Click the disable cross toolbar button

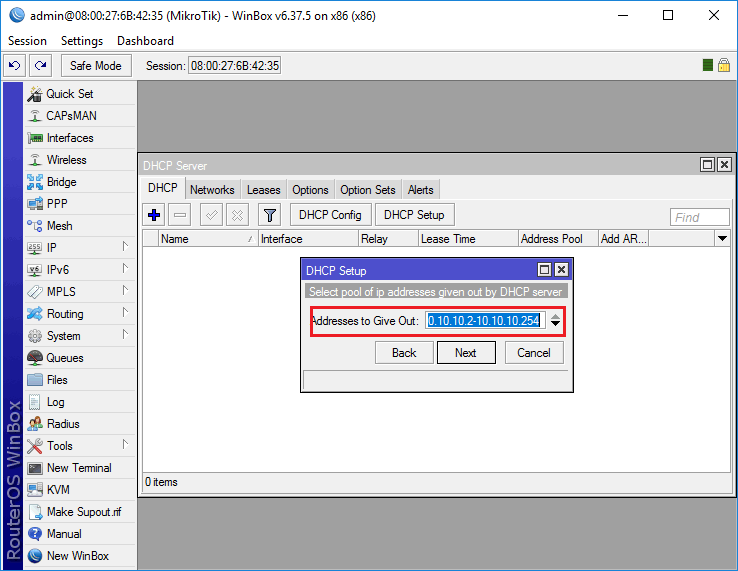pyautogui.click(x=237, y=215)
